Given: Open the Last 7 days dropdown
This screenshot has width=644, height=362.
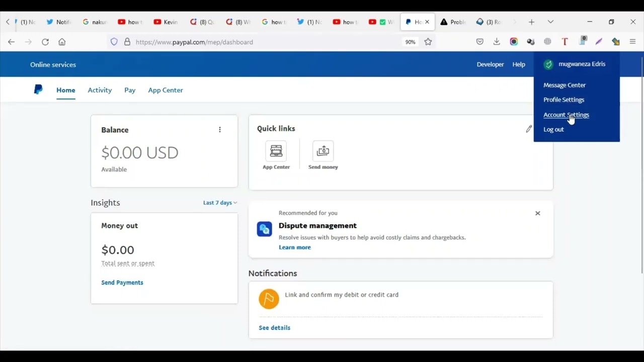Looking at the screenshot, I should (220, 203).
